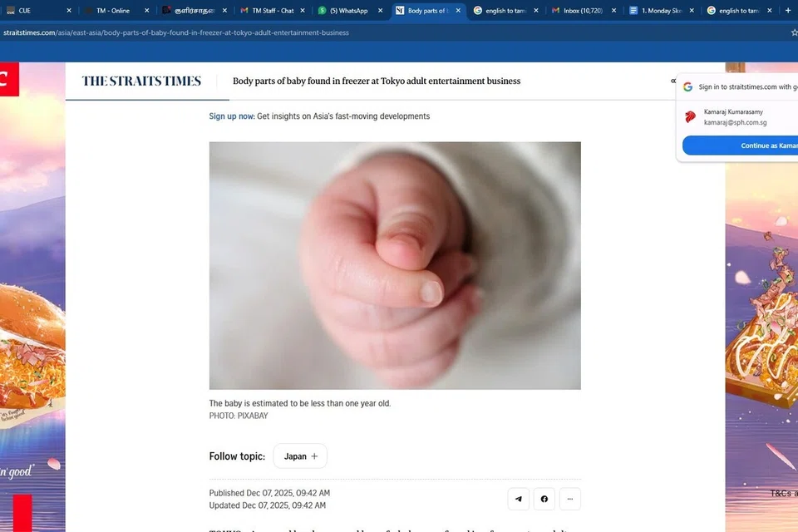Screen dimensions: 798x532
Task: Click the baby hand article photo
Action: 395,266
